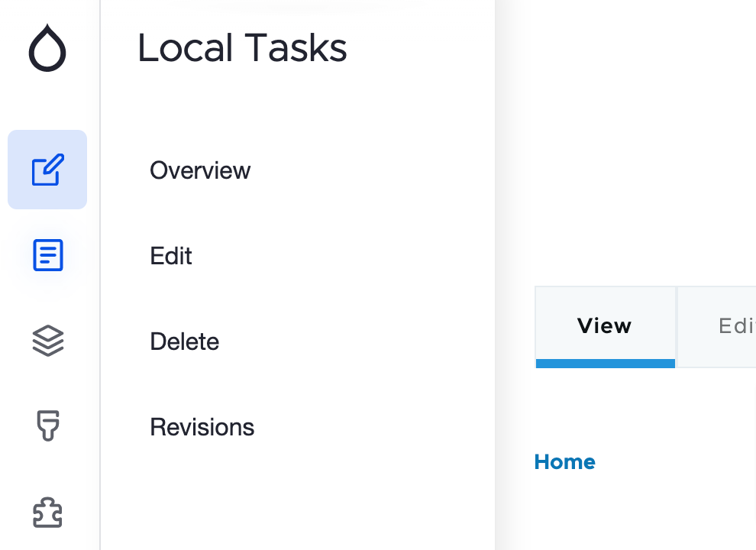Select the highlighted Create content pencil icon
The width and height of the screenshot is (756, 550).
pyautogui.click(x=47, y=170)
